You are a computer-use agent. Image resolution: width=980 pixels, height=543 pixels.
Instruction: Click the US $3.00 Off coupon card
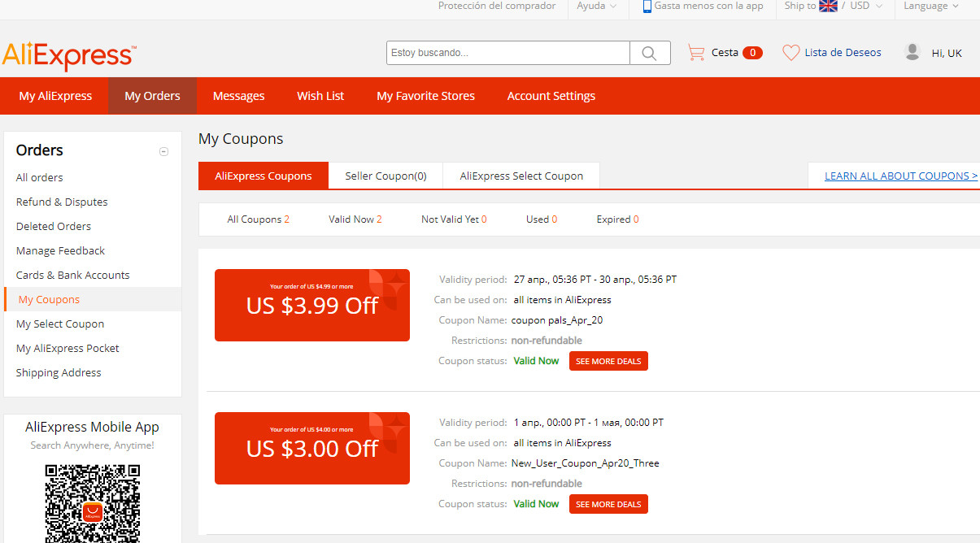312,448
